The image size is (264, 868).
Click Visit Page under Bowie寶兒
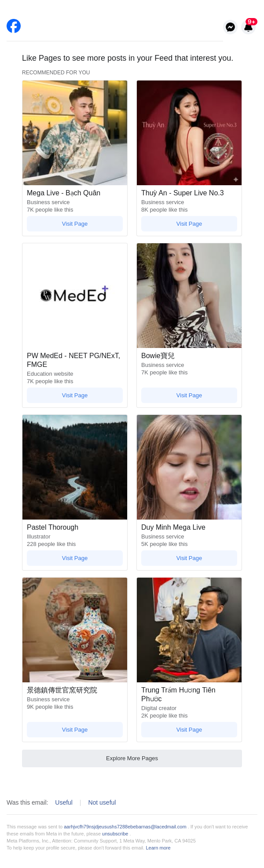pyautogui.click(x=189, y=396)
